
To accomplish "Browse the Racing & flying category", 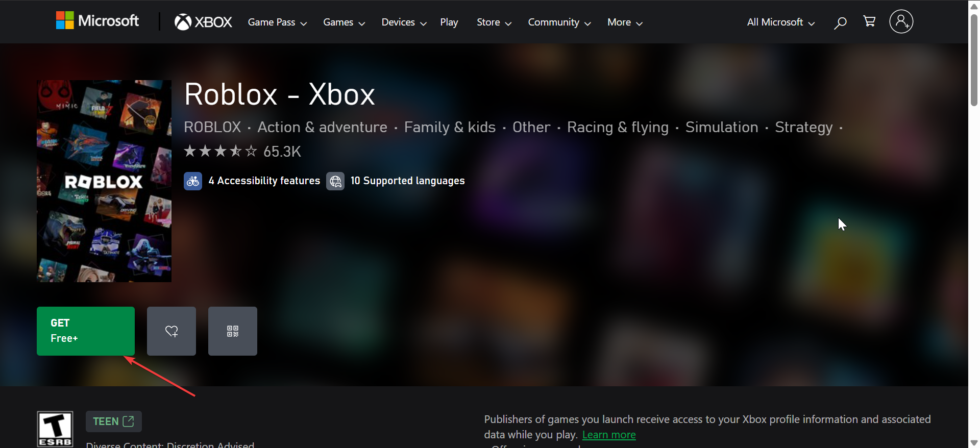I will (618, 127).
